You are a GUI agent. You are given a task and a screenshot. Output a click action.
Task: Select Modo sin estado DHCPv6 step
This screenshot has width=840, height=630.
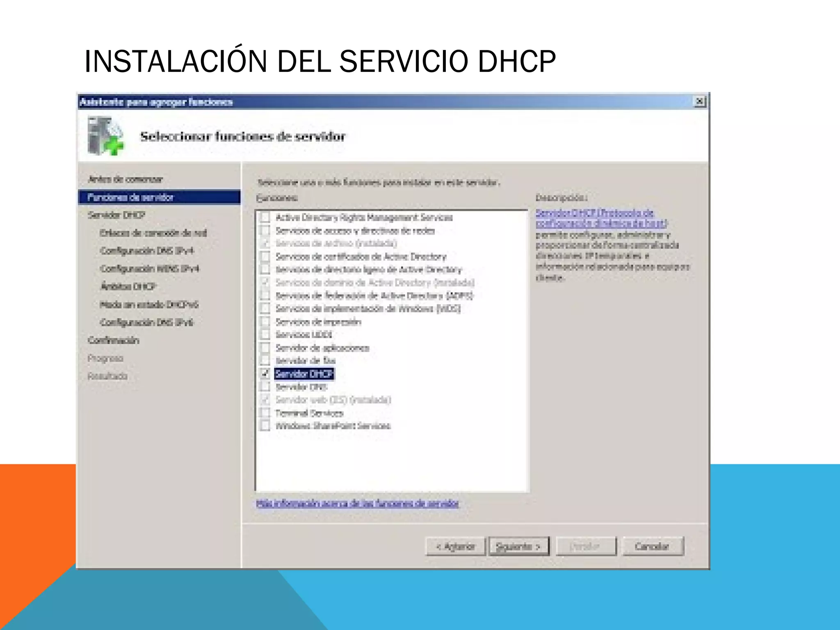click(149, 304)
